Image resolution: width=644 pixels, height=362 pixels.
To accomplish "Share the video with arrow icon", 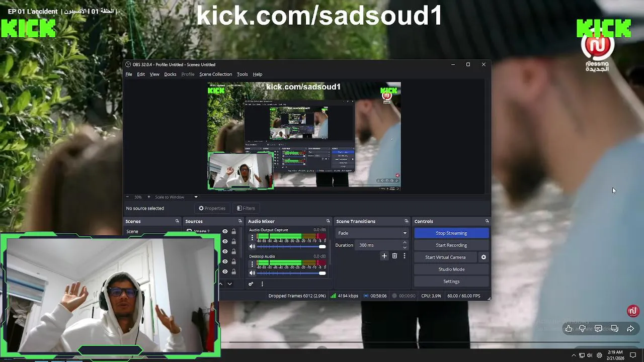I will coord(630,328).
